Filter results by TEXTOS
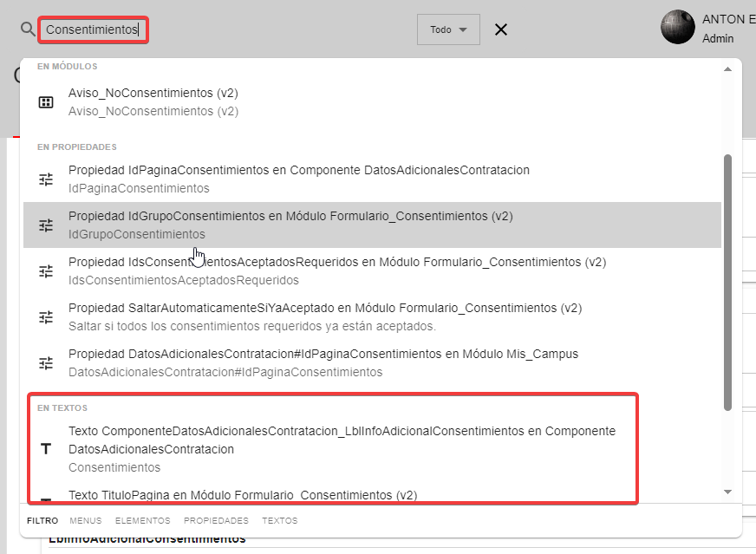 coord(280,521)
